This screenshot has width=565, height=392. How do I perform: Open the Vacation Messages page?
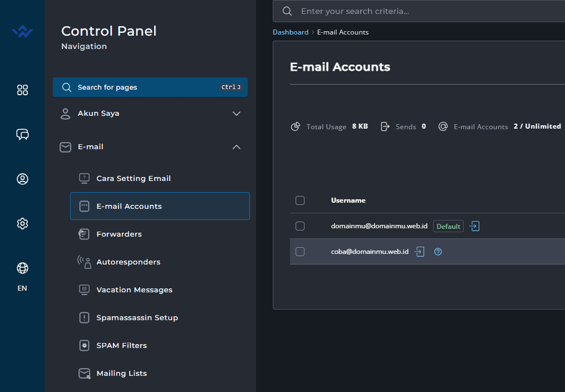(160, 290)
